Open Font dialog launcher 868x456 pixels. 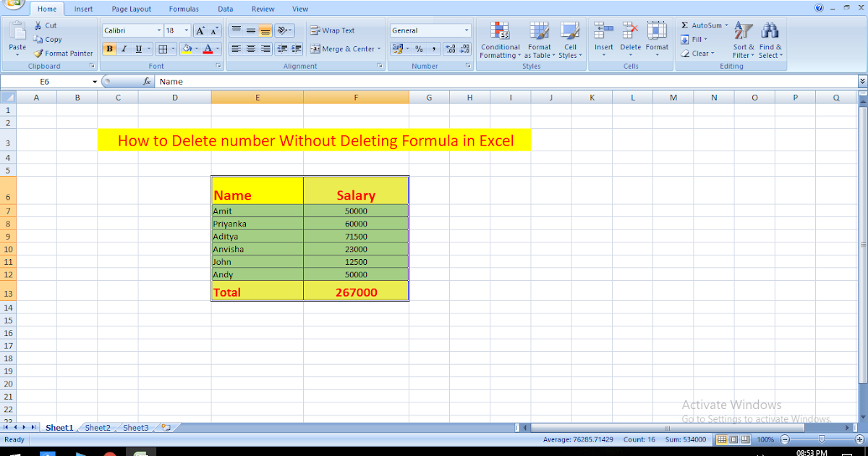point(218,66)
